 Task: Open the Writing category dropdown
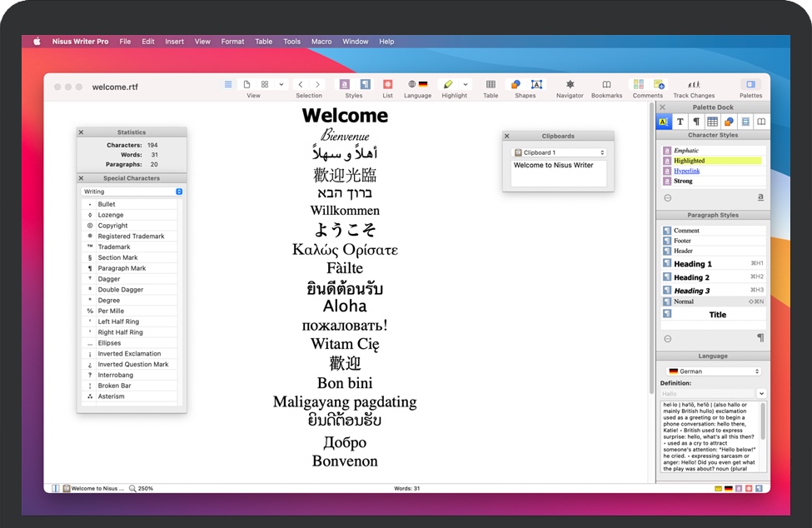(132, 192)
